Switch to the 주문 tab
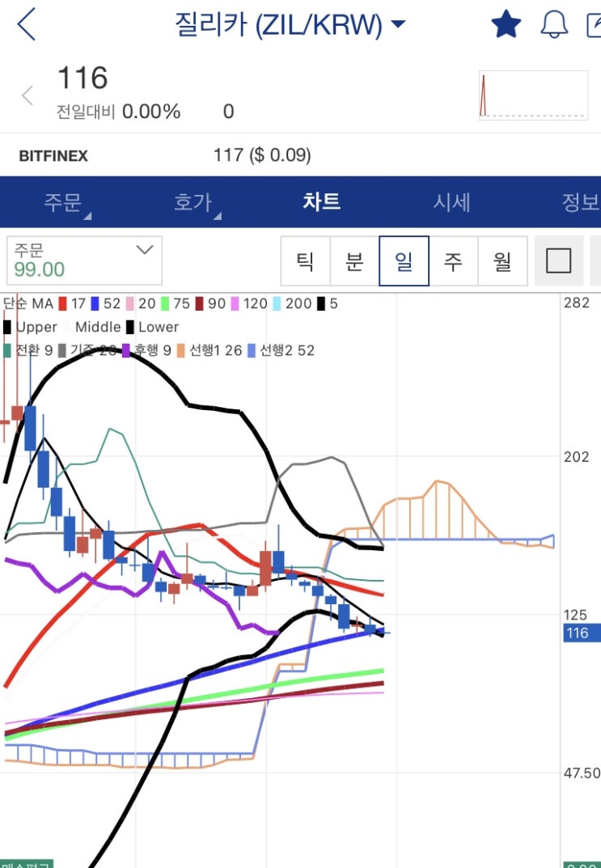The height and width of the screenshot is (868, 601). tap(63, 202)
